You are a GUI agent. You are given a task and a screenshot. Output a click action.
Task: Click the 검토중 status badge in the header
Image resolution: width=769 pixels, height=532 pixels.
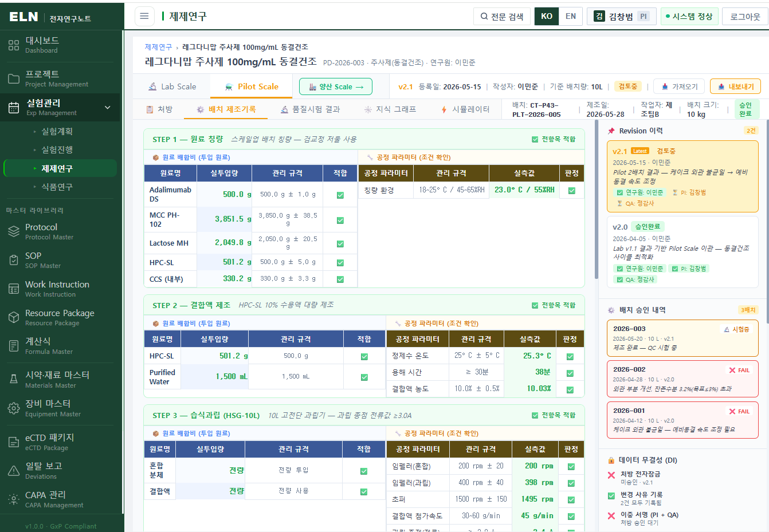[628, 86]
